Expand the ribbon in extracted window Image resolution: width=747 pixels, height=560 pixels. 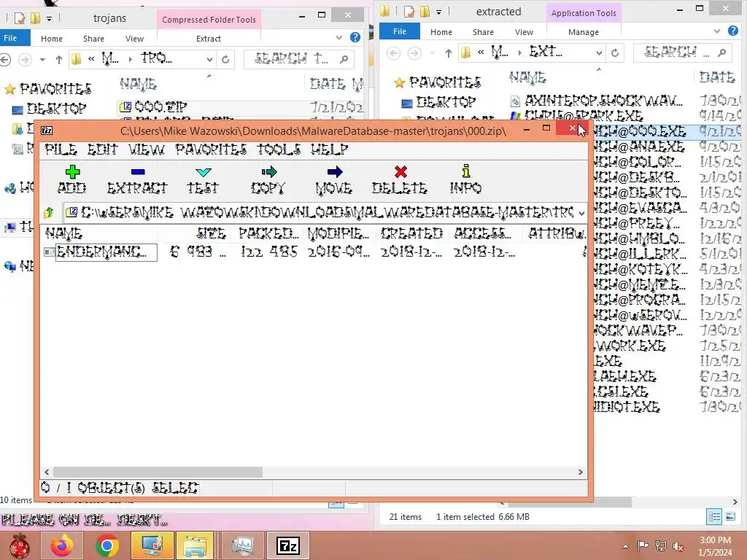pyautogui.click(x=717, y=31)
